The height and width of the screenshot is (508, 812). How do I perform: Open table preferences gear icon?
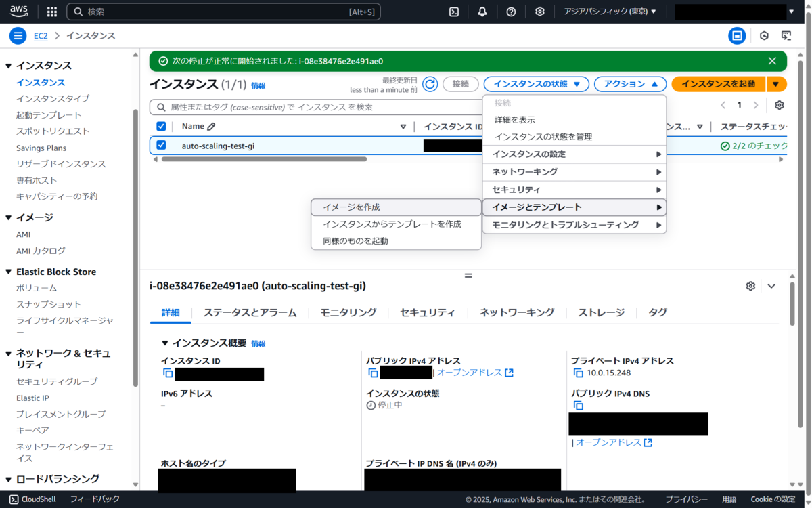[780, 105]
